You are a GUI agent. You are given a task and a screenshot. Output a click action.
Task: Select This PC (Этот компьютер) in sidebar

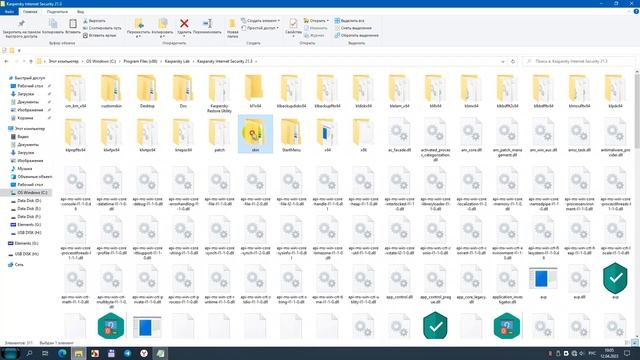[x=27, y=129]
